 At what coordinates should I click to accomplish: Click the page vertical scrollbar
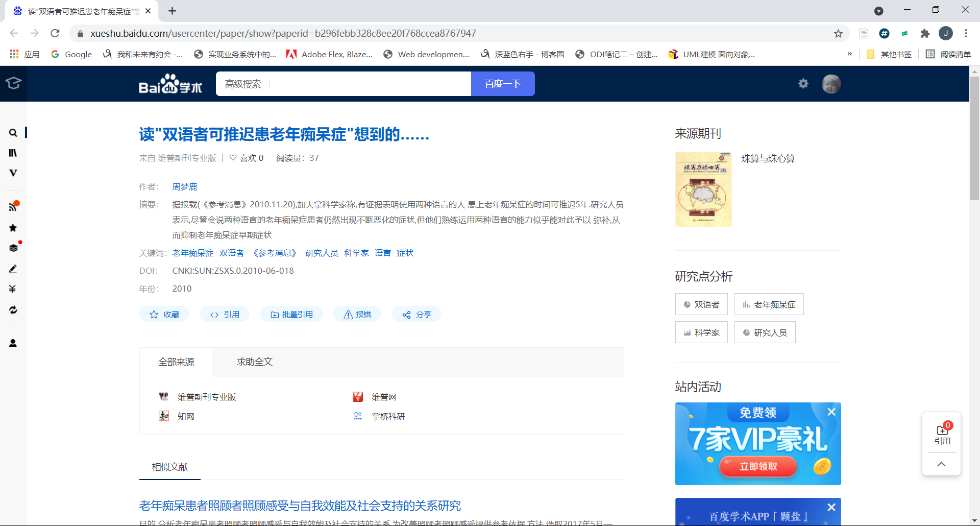click(x=974, y=138)
